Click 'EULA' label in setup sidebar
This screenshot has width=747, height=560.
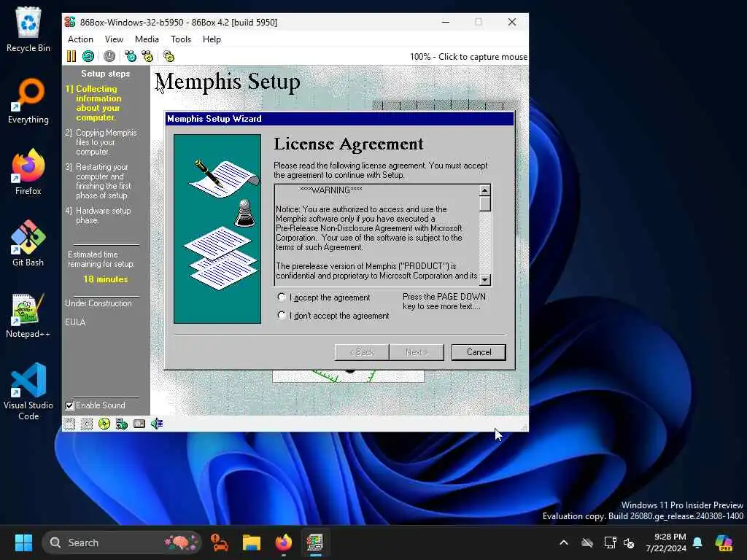75,322
